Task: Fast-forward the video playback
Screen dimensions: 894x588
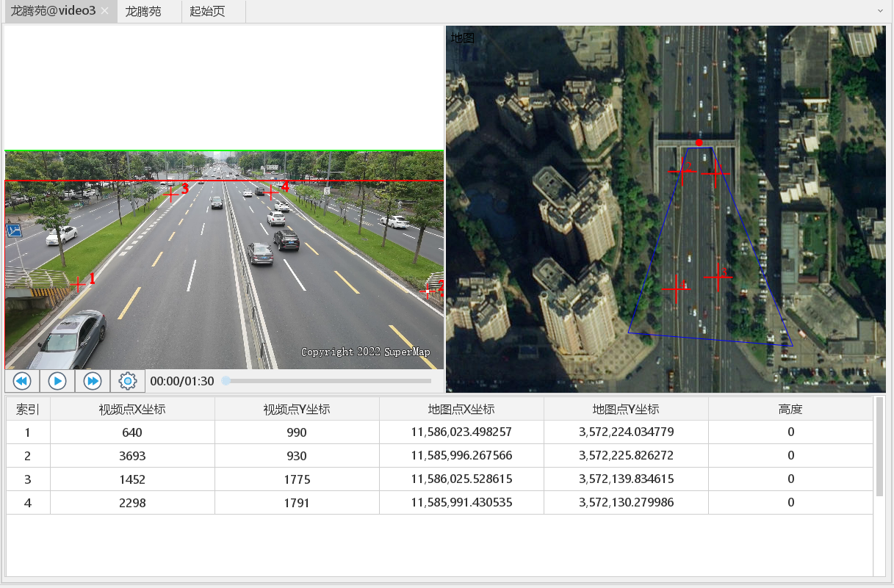Action: coord(93,381)
